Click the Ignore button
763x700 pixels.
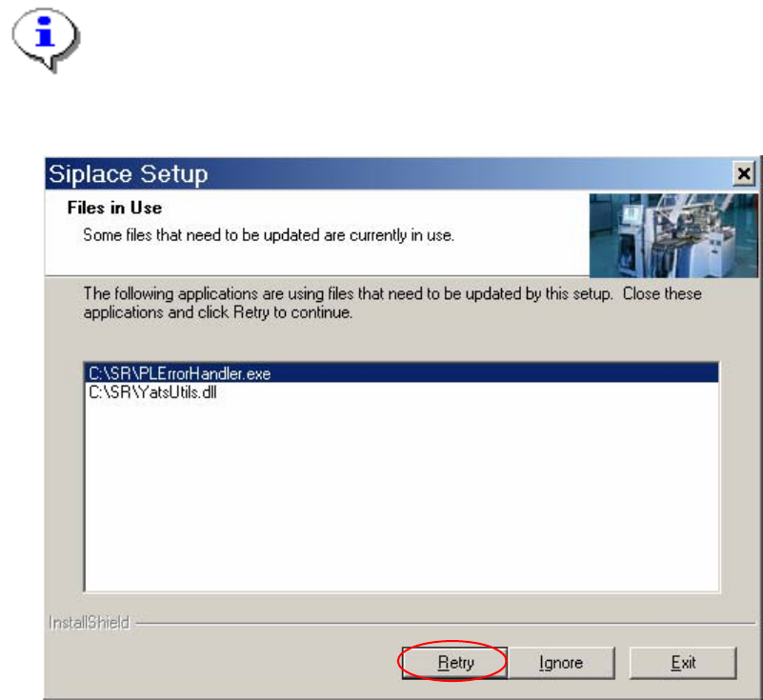tap(561, 663)
